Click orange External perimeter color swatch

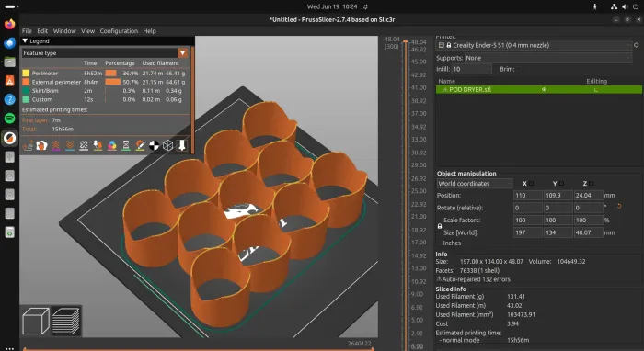click(x=26, y=82)
